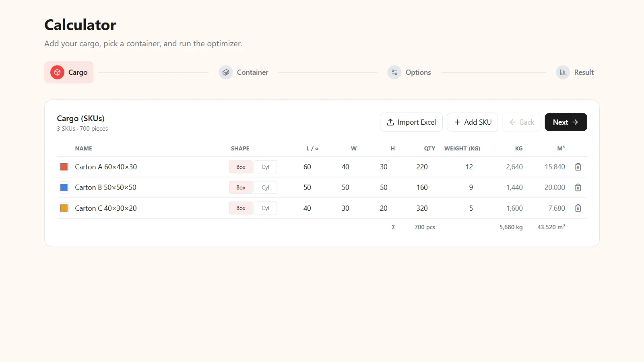Click the 3 SKUs · 700 pieces subtitle

(x=83, y=129)
